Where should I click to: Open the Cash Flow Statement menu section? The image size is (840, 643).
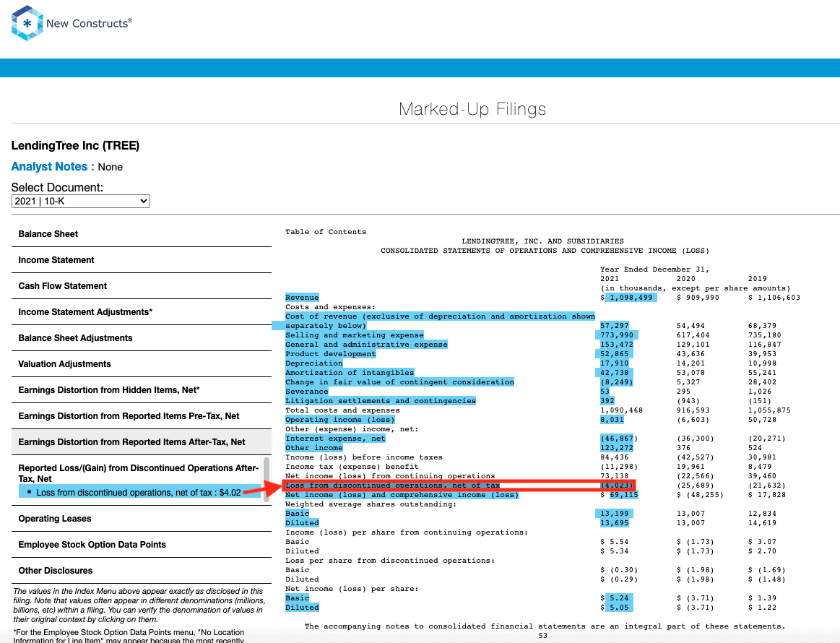142,286
